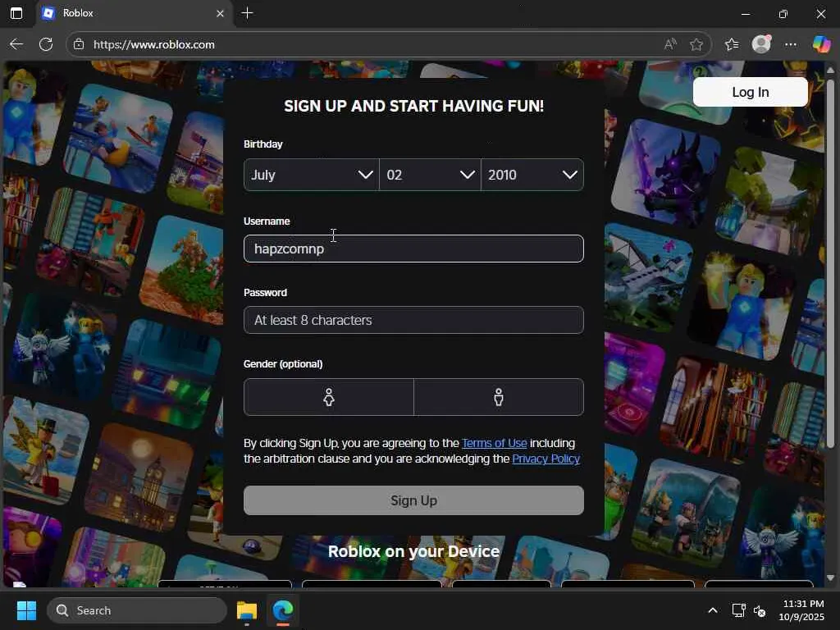Close the Roblox tab
This screenshot has width=840, height=630.
point(220,13)
